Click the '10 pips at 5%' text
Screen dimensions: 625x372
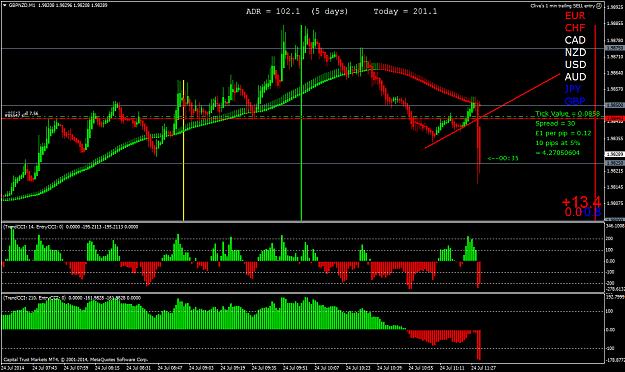(558, 143)
